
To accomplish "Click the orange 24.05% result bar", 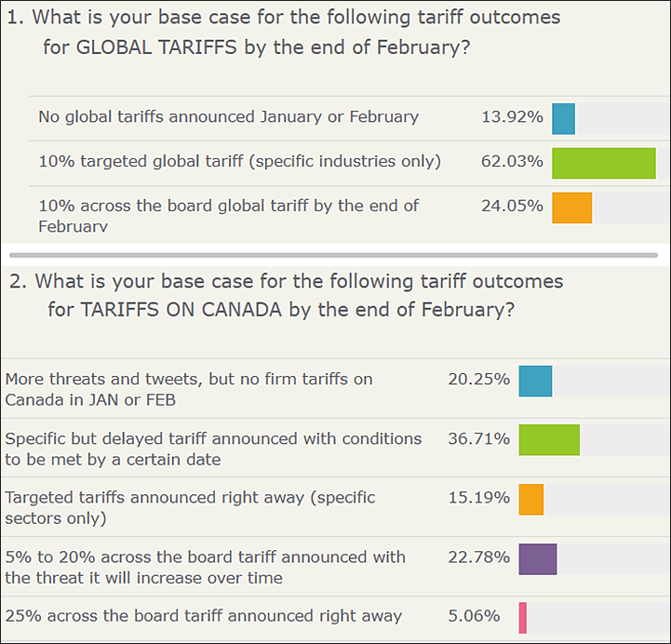I will tap(571, 208).
